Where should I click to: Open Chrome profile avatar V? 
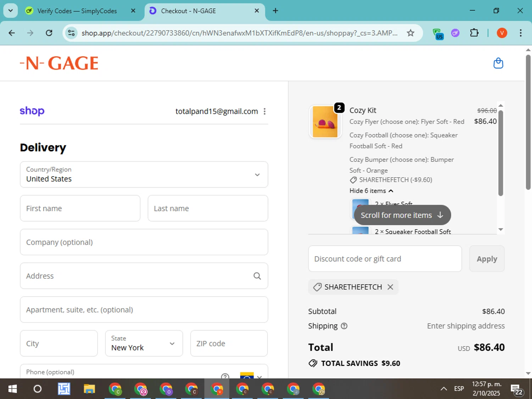click(x=501, y=33)
